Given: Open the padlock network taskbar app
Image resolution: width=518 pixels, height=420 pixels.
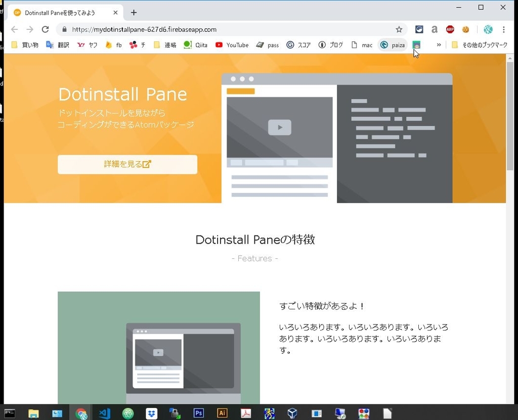Looking at the screenshot, I should click(x=175, y=413).
